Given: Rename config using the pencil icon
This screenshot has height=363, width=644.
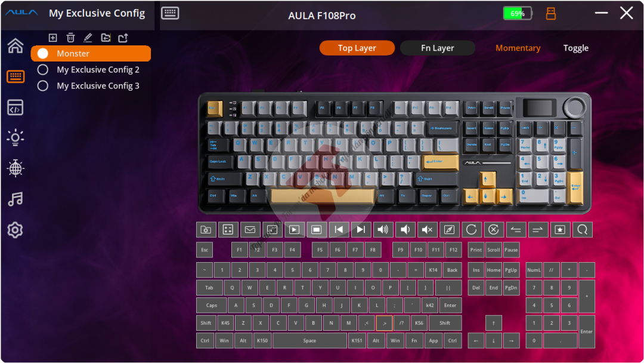Looking at the screenshot, I should [x=88, y=38].
